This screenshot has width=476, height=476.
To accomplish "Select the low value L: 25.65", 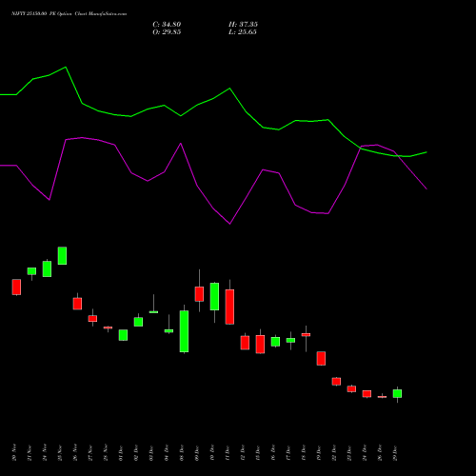I will 243,31.
